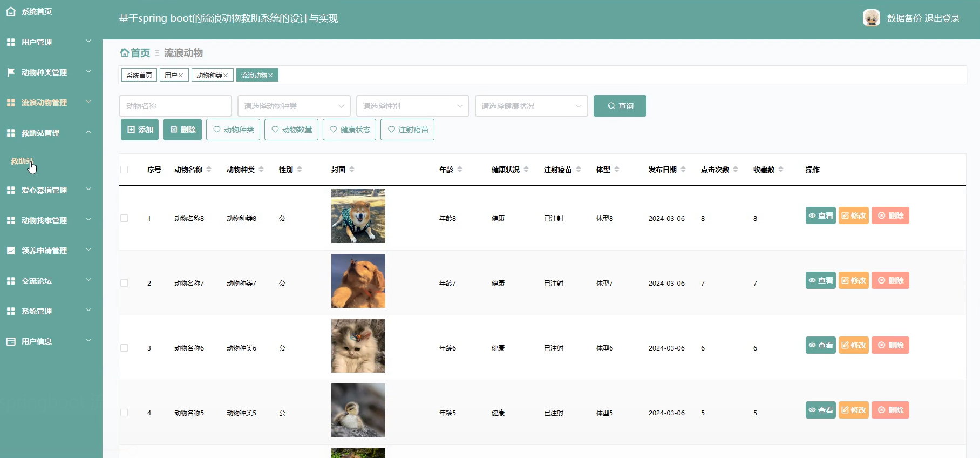Open the 动物种类 statistics button
This screenshot has width=980, height=458.
pyautogui.click(x=233, y=130)
